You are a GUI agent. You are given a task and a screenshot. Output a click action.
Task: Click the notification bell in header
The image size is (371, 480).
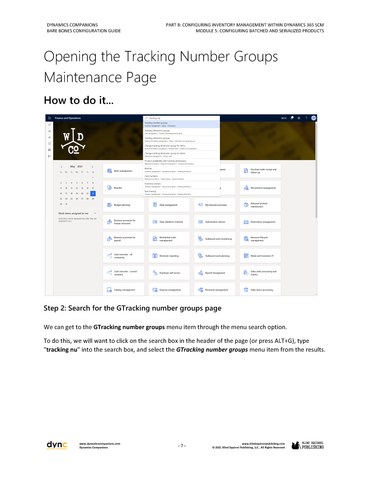coord(292,118)
